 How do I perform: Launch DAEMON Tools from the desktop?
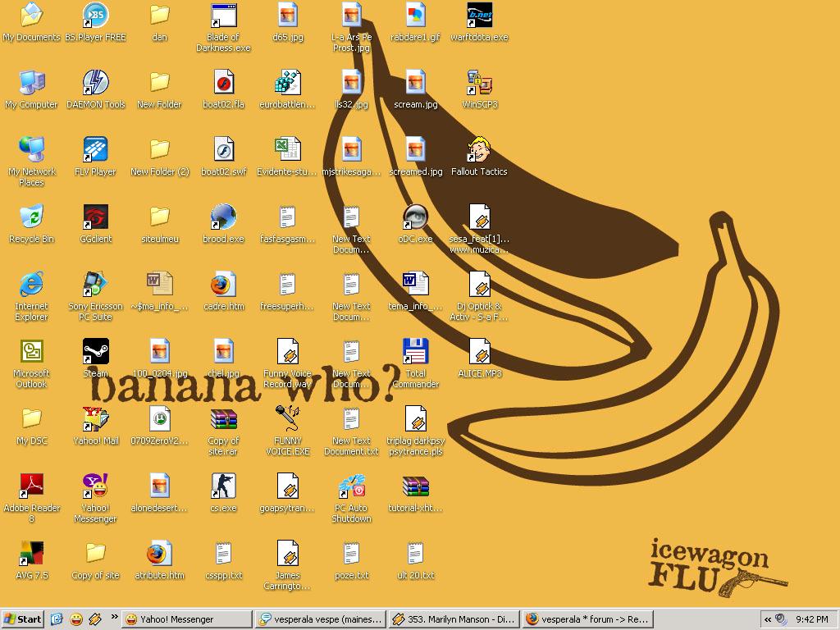pos(95,83)
